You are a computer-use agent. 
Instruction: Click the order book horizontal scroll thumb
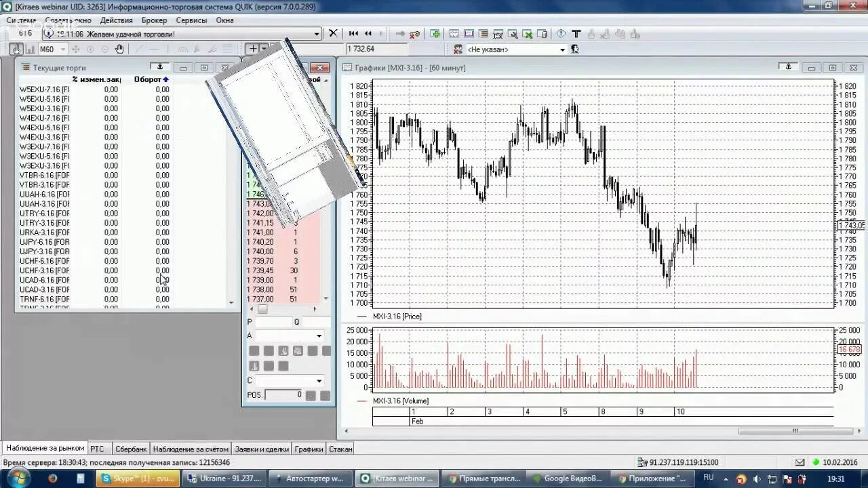pos(262,309)
